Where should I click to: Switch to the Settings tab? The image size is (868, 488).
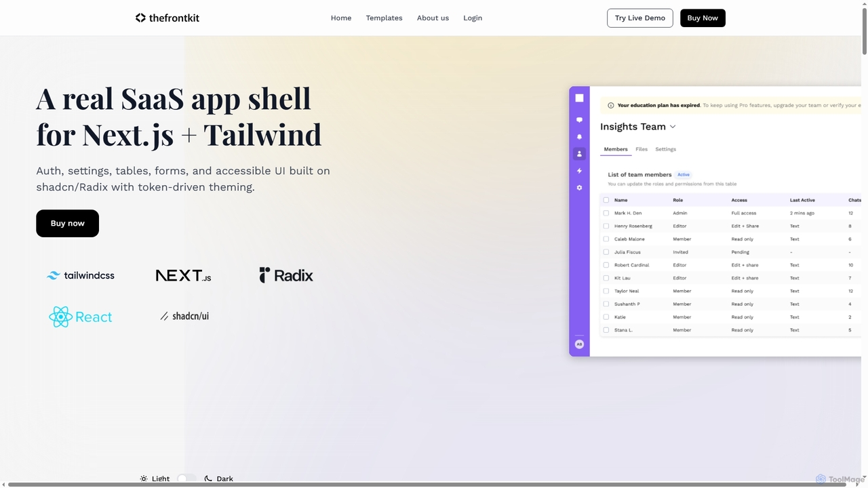point(665,149)
